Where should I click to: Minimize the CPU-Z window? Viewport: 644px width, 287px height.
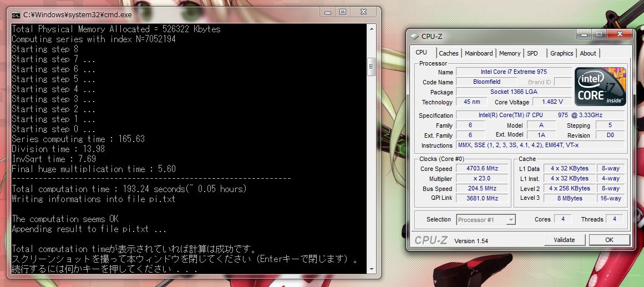tap(583, 34)
